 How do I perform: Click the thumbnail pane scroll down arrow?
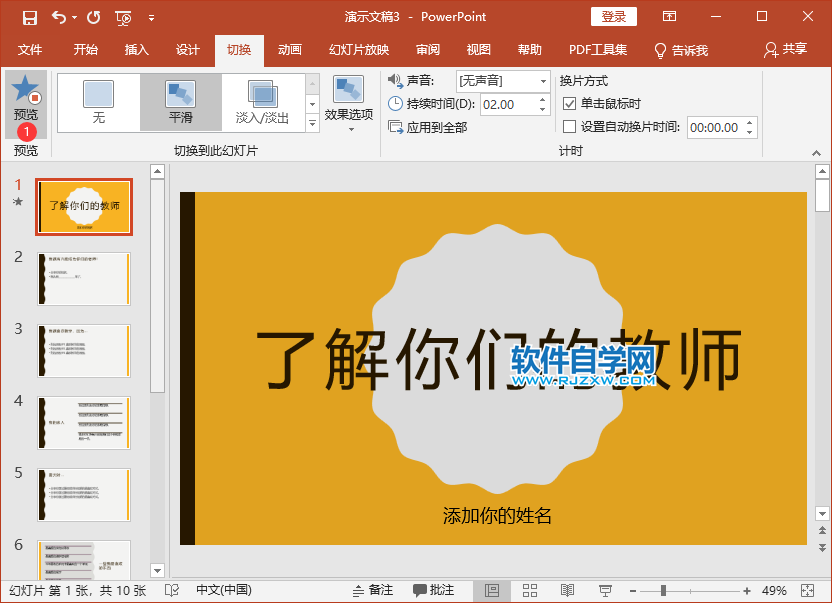click(x=158, y=571)
